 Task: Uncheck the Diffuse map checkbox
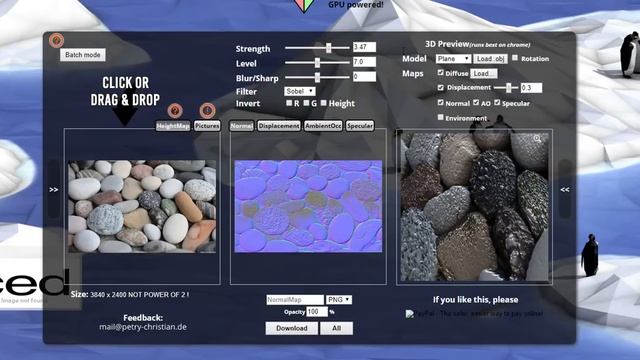(x=440, y=72)
